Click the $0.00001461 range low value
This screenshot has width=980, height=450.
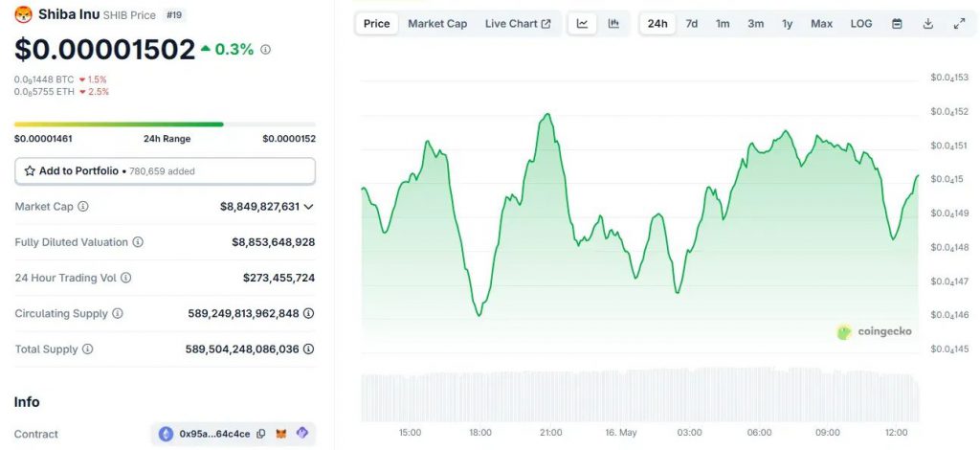coord(43,139)
